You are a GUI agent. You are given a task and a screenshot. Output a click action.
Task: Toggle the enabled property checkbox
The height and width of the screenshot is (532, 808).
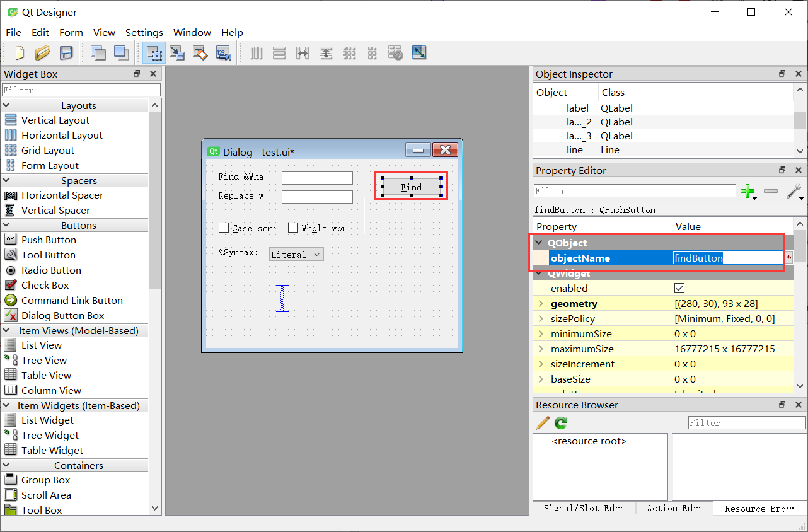pos(679,288)
